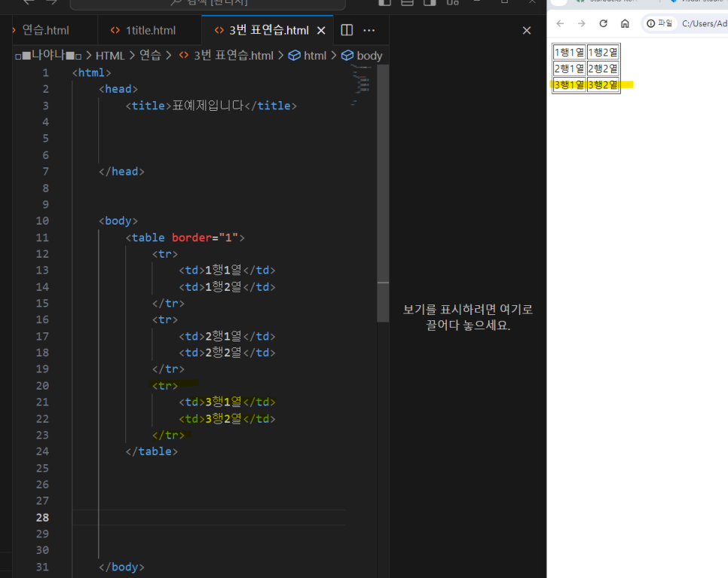728x578 pixels.
Task: Click the file icon beside breadcrumb 3번 표연습.html
Action: (184, 55)
